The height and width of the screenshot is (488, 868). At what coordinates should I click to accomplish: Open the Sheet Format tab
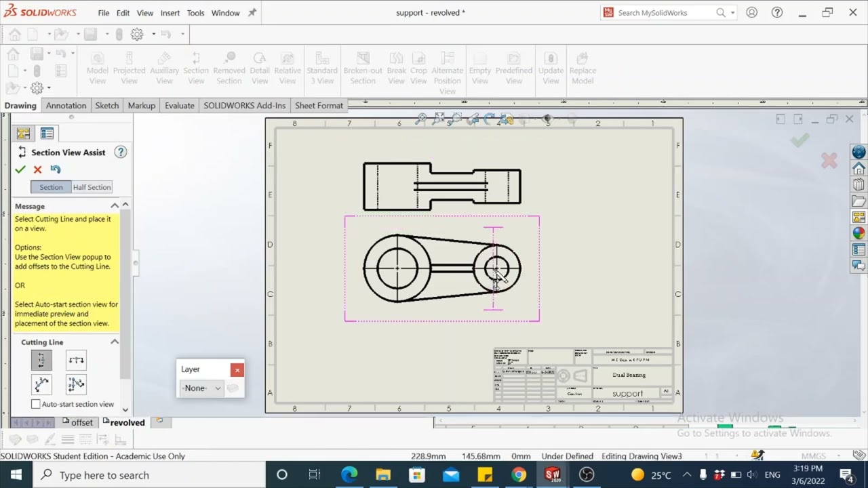(319, 106)
